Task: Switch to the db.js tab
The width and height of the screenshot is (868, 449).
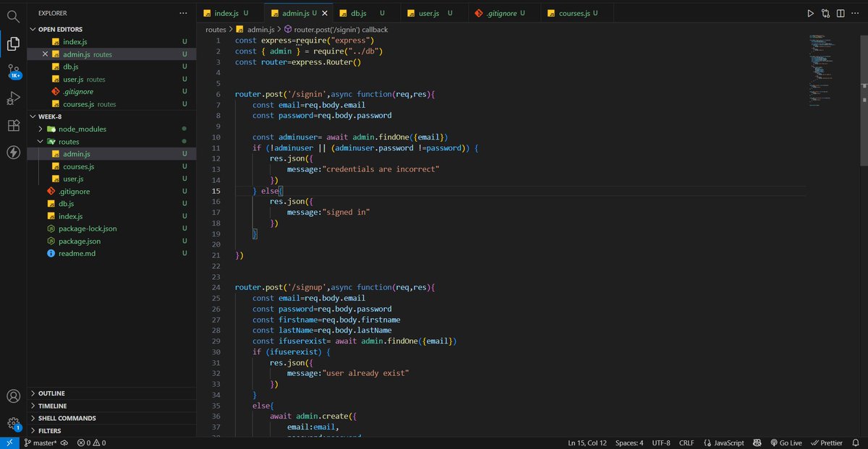Action: tap(366, 13)
